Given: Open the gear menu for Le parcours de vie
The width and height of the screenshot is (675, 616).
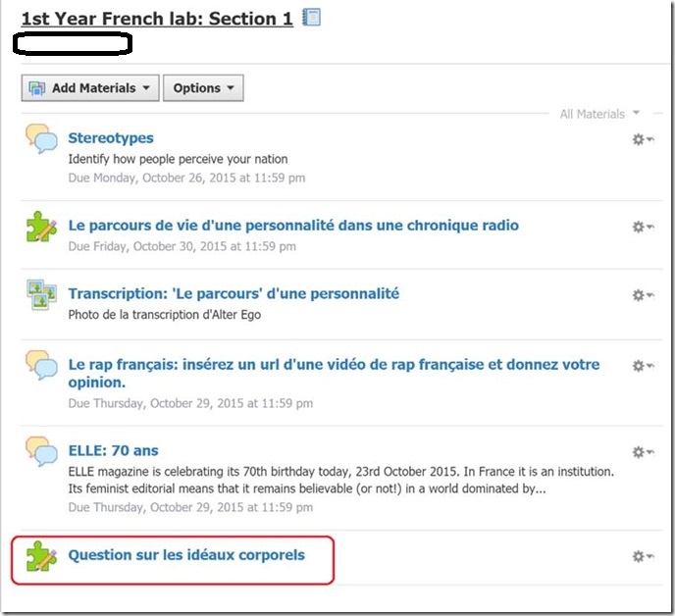Looking at the screenshot, I should [643, 228].
